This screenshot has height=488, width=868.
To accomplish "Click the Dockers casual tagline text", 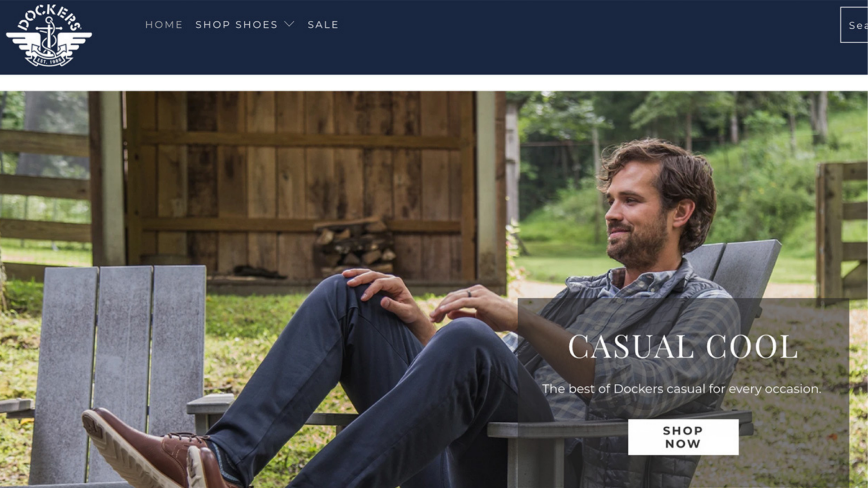I will 682,389.
